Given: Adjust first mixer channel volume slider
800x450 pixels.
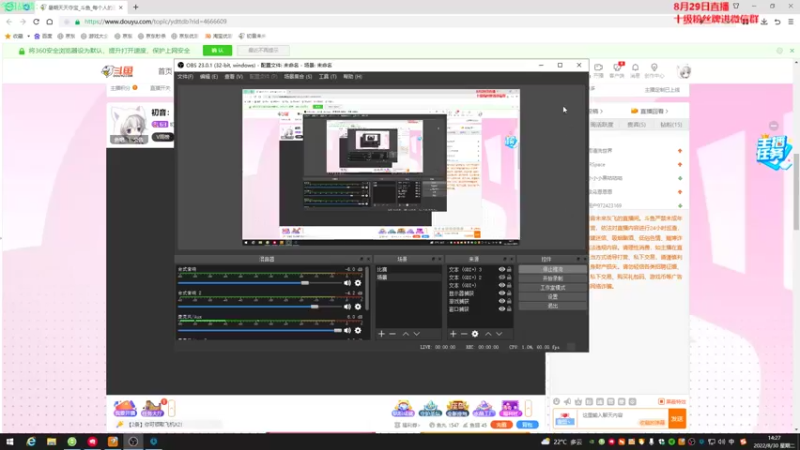Looking at the screenshot, I should coord(305,283).
